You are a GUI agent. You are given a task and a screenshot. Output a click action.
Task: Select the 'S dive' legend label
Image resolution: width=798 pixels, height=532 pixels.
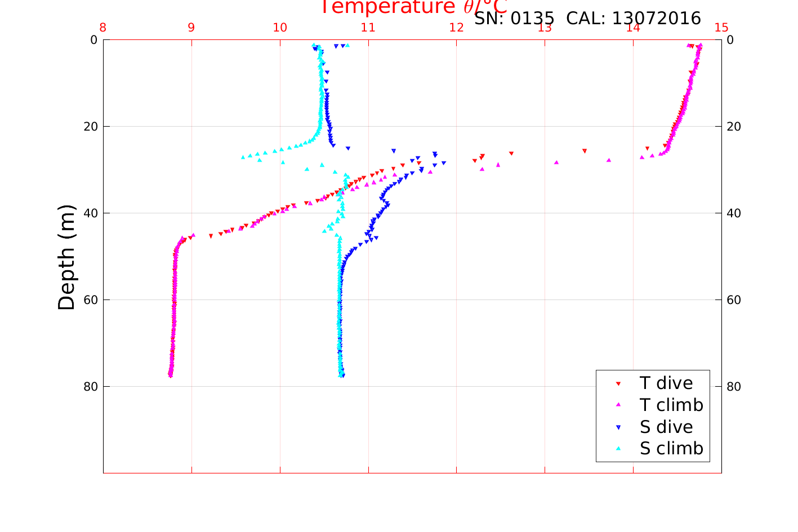[666, 427]
